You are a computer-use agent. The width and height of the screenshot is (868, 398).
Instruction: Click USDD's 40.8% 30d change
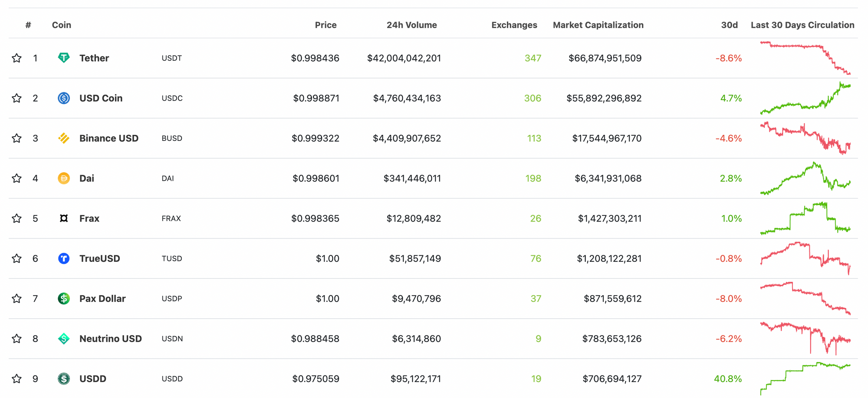click(728, 378)
